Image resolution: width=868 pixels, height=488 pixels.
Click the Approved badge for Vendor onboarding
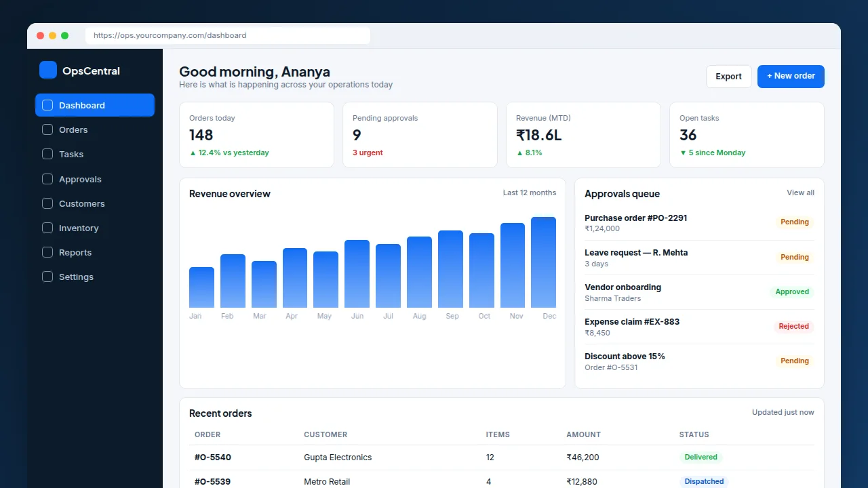[792, 291]
